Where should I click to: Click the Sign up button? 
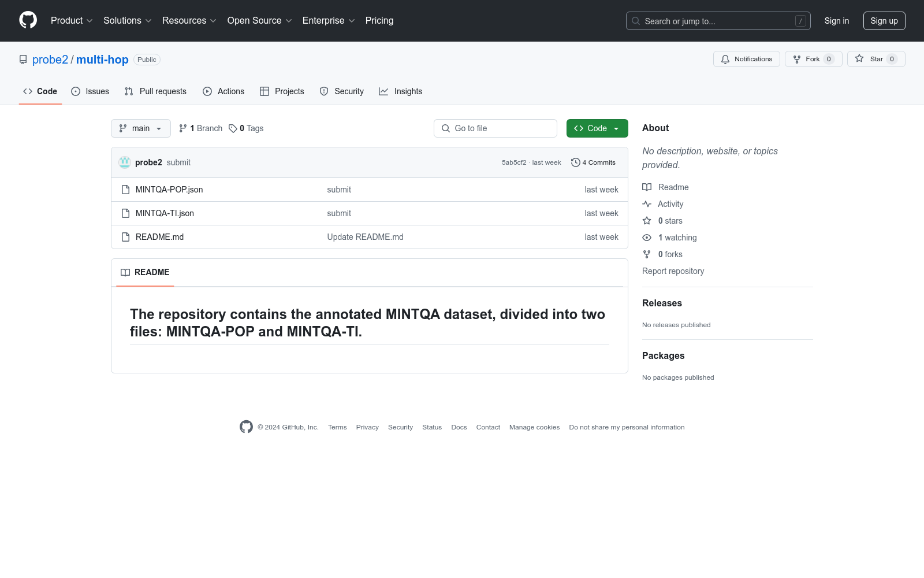(x=884, y=21)
